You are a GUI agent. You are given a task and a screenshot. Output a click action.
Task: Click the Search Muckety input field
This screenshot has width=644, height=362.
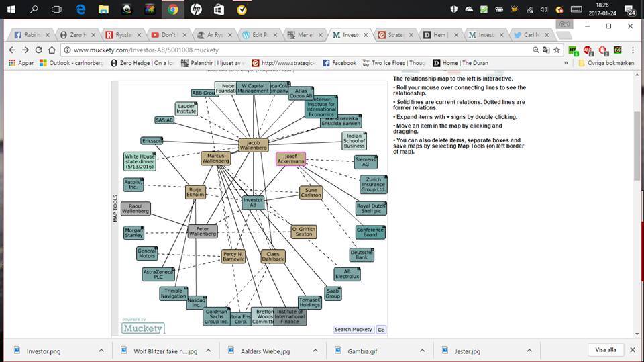point(354,330)
